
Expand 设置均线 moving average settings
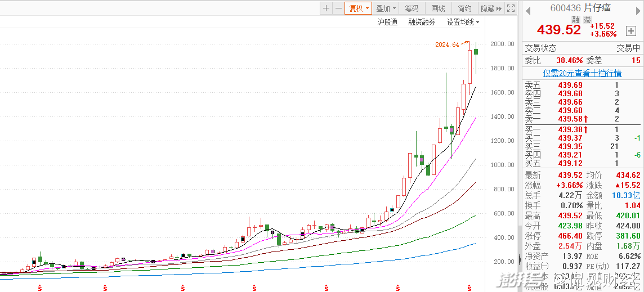click(463, 23)
